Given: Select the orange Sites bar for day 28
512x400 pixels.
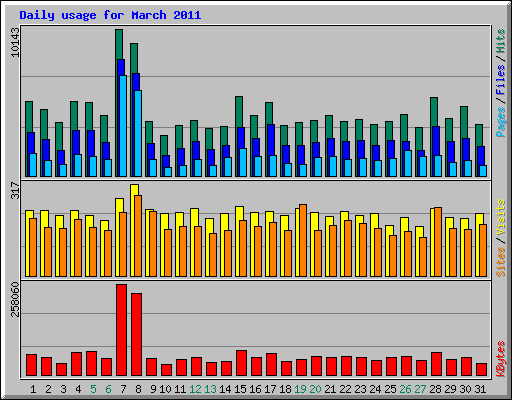Looking at the screenshot, I should click(x=438, y=242).
